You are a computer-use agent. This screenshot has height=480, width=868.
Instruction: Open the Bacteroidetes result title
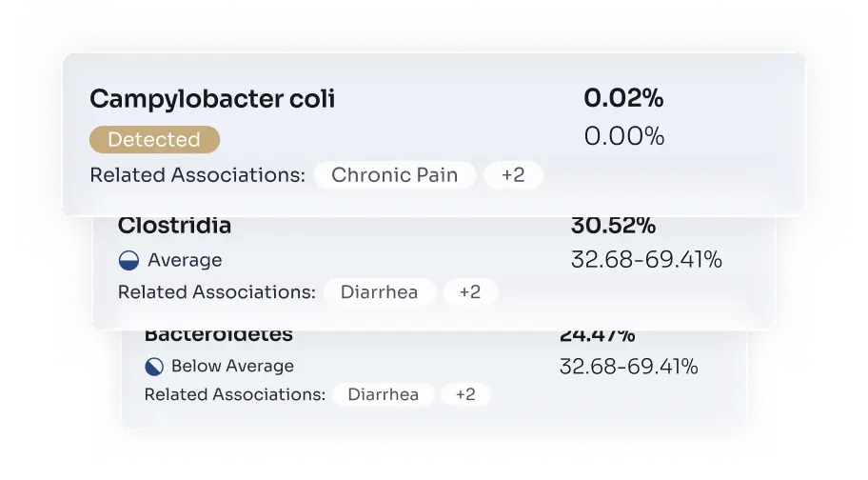click(x=219, y=334)
